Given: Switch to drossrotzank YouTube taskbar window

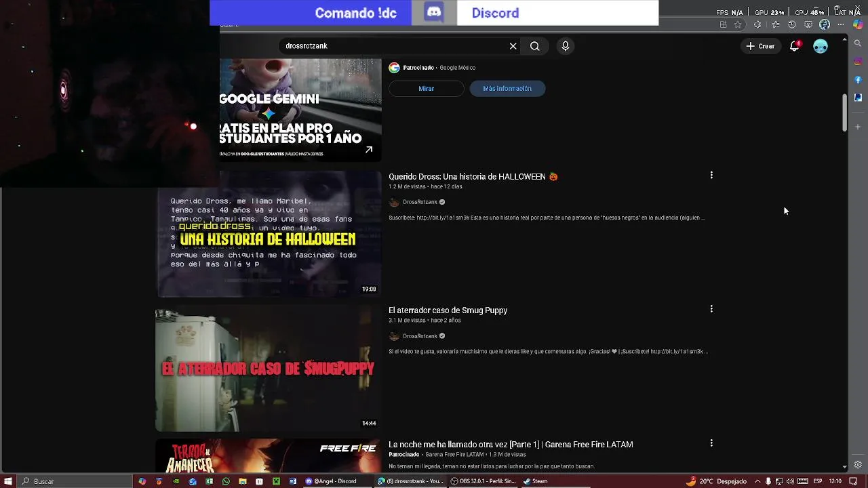Looking at the screenshot, I should point(410,481).
